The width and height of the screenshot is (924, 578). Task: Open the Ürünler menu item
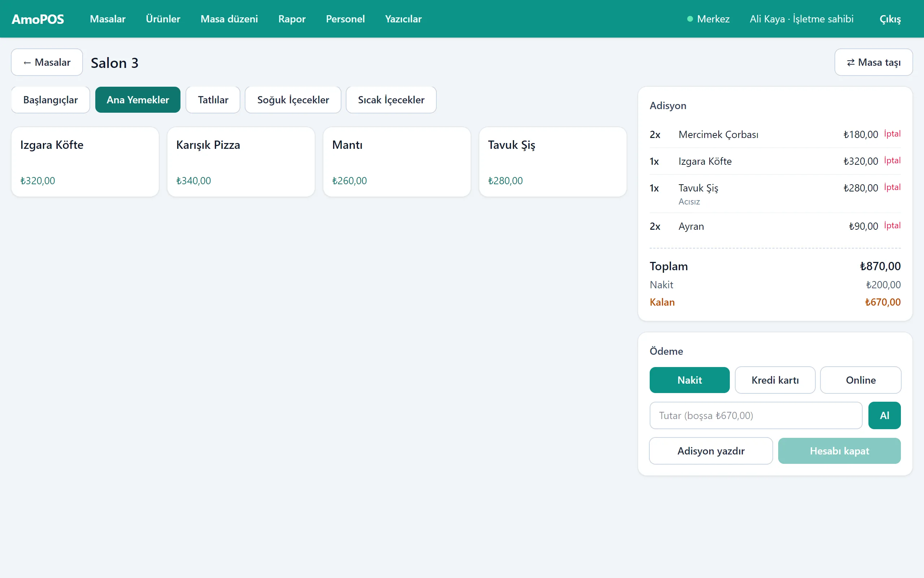(x=163, y=19)
